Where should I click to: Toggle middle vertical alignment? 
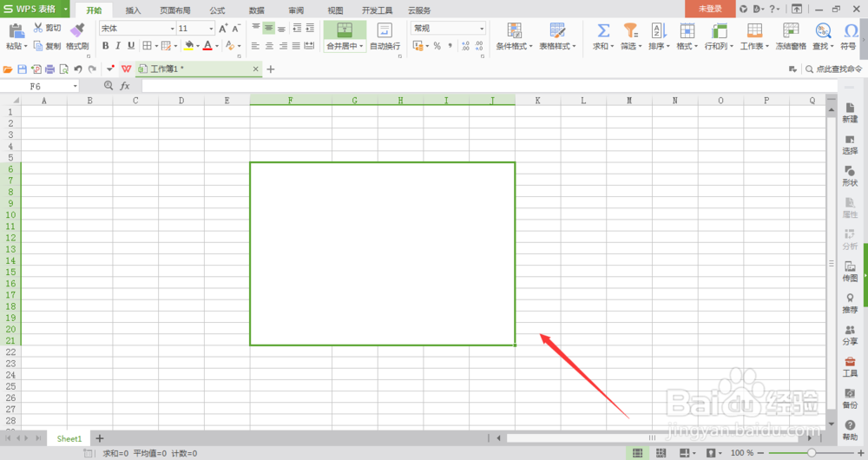click(x=268, y=28)
